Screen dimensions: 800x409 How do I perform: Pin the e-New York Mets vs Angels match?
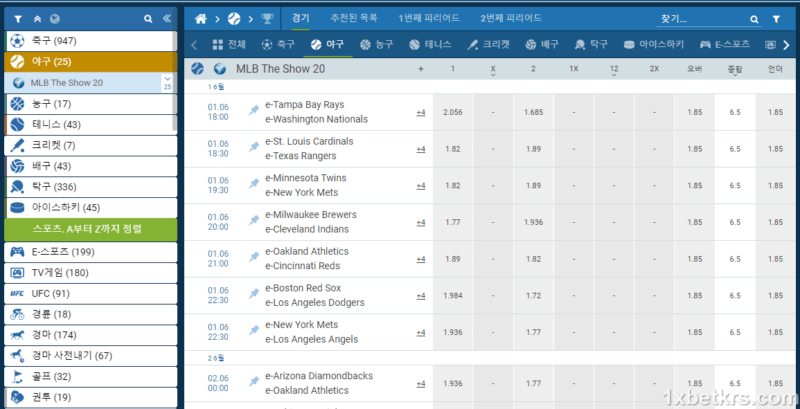pos(254,330)
